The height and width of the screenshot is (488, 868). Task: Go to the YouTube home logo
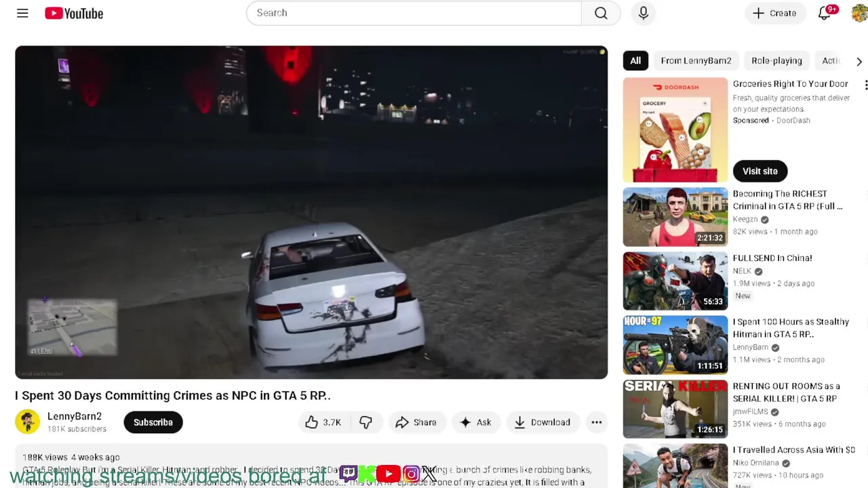(74, 13)
